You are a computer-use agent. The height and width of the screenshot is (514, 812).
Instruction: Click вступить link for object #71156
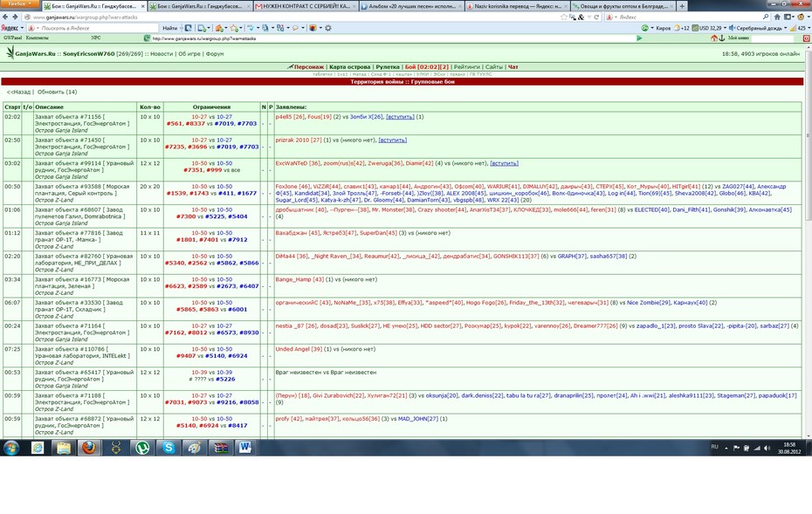pyautogui.click(x=400, y=117)
